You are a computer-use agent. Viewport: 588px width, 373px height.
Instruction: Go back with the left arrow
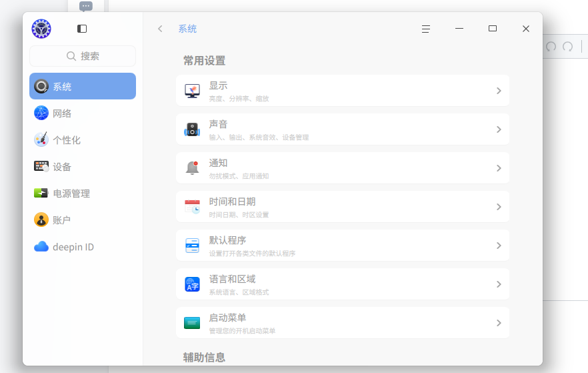click(x=160, y=29)
